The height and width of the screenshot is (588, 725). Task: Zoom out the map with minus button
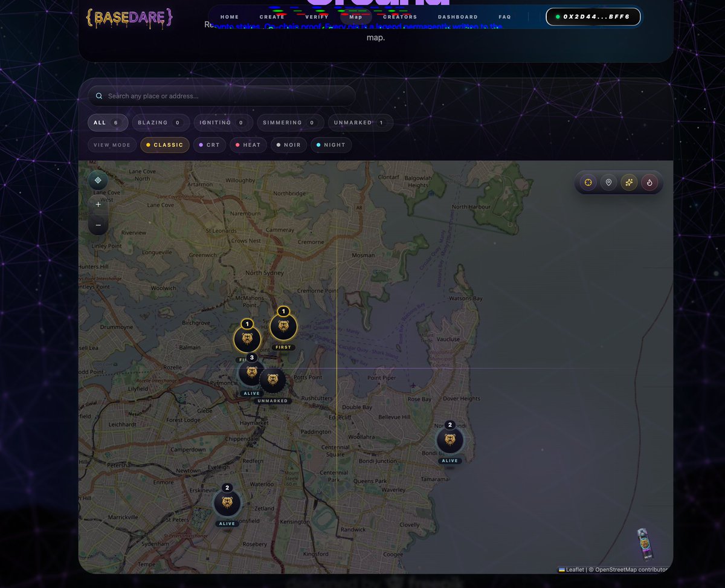tap(98, 225)
